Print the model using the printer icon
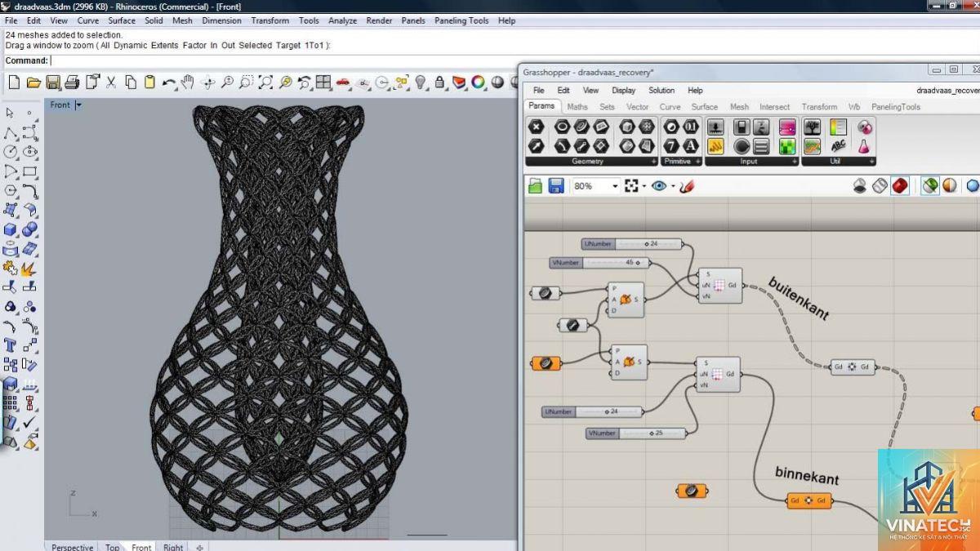This screenshot has height=551, width=980. 73,82
